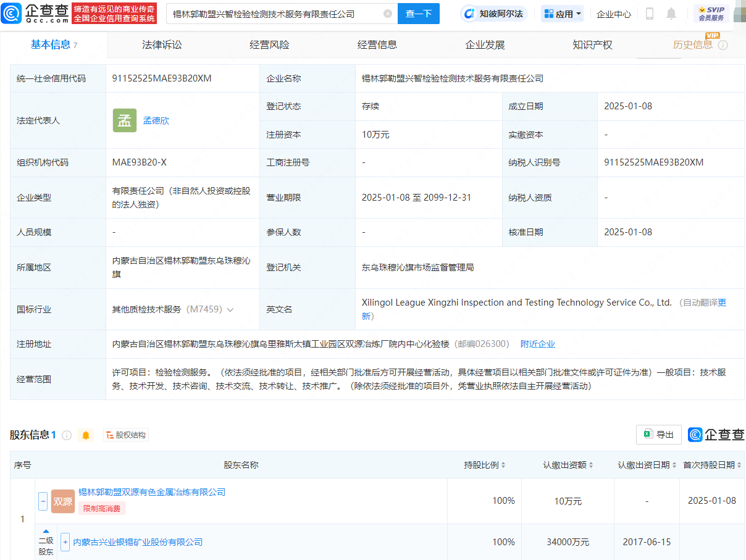Click the 其他质检技术服务 industry text
The width and height of the screenshot is (746, 560).
[x=146, y=309]
